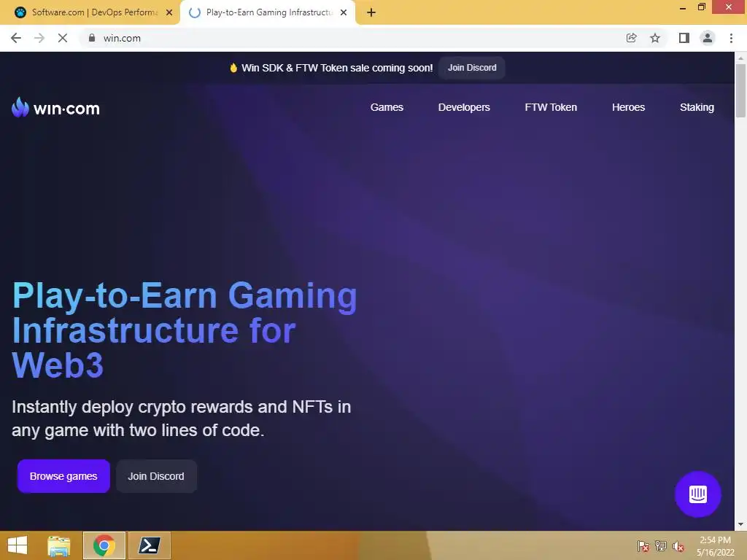Stop loading the page

[63, 38]
